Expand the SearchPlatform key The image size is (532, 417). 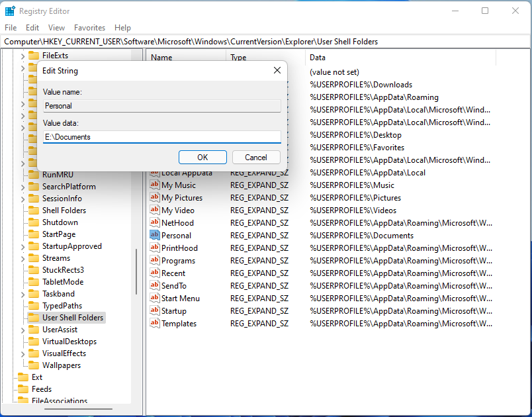[22, 187]
